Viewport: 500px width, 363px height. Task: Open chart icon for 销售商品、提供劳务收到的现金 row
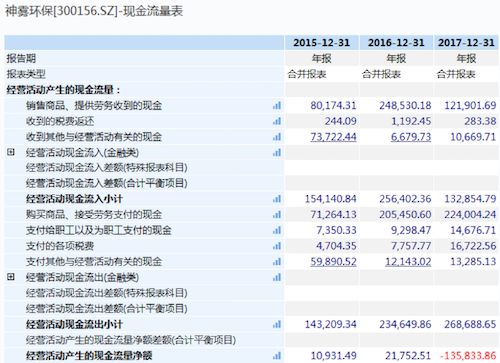pyautogui.click(x=277, y=106)
